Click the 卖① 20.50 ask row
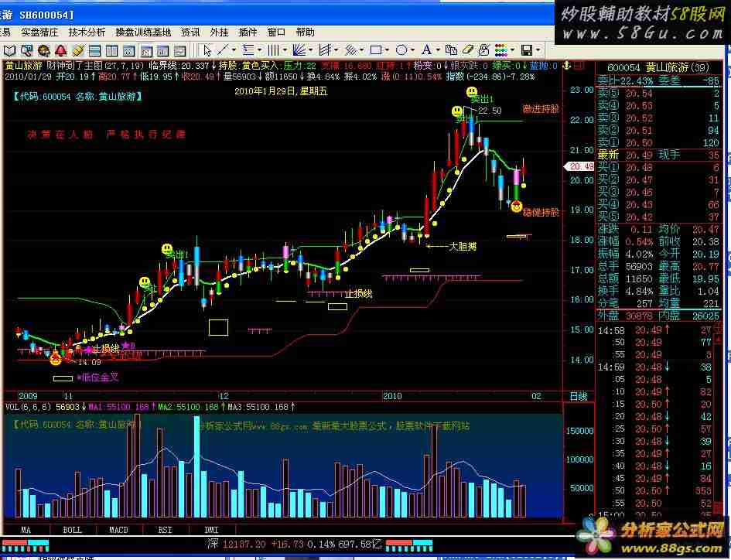This screenshot has height=560, width=731. [659, 142]
